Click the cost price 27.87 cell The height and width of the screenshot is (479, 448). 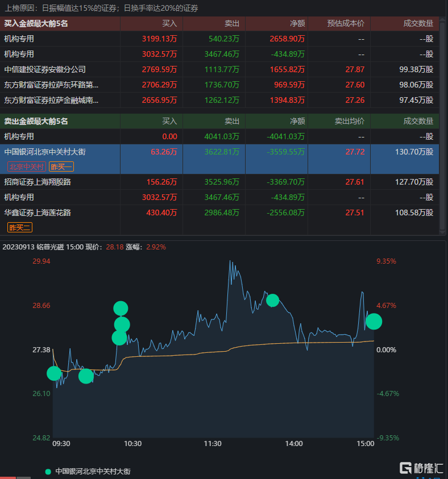355,70
